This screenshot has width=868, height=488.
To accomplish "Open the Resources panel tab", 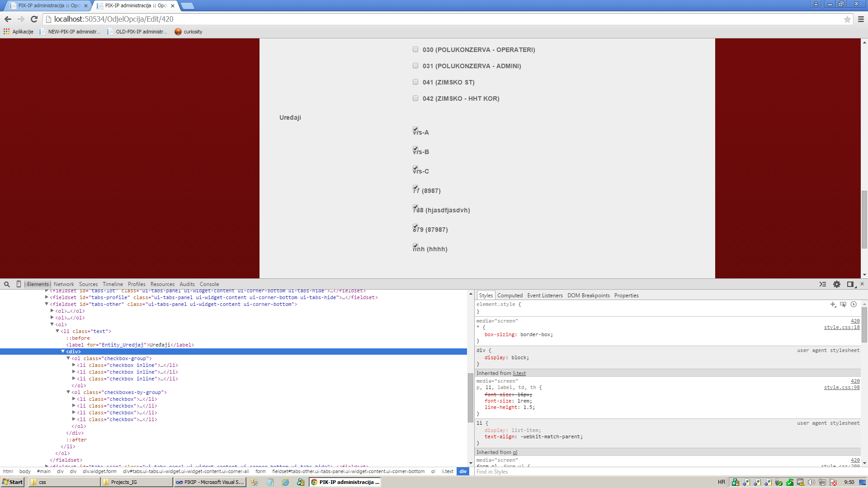I will pos(162,284).
